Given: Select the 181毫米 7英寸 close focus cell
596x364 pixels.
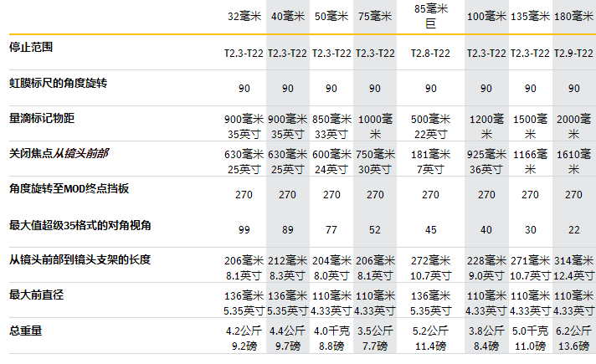Looking at the screenshot, I should (430, 161).
